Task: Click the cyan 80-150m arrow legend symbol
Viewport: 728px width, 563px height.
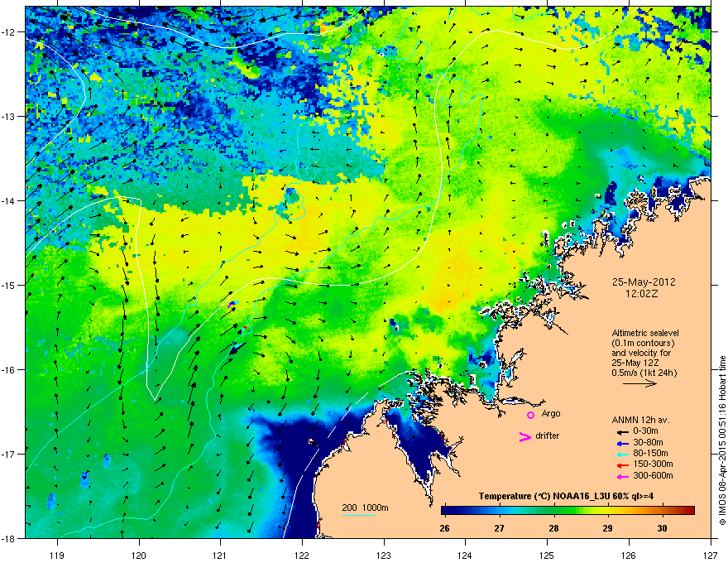Action: (623, 454)
